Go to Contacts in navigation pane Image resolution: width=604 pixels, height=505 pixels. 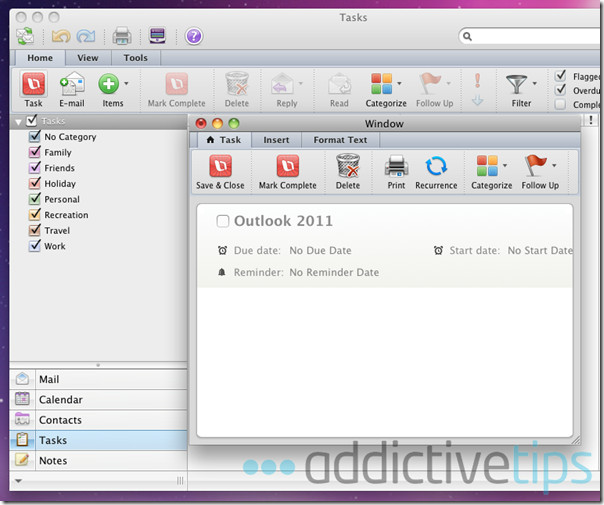[99, 420]
